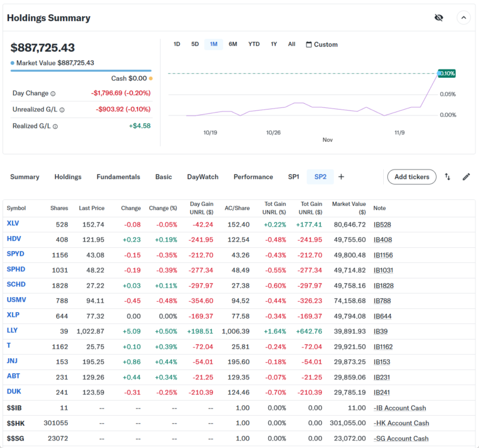
Task: Edit the IB528 note for XLV
Action: [383, 224]
